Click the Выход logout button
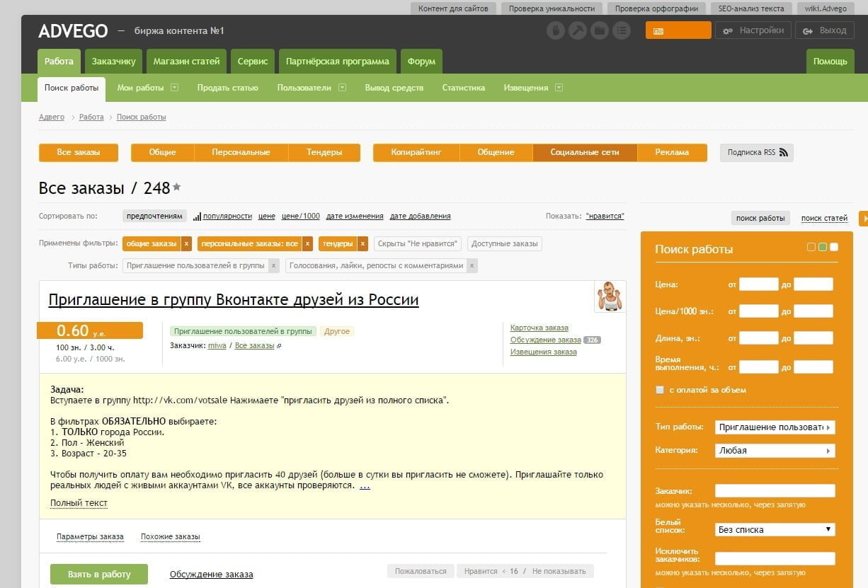Image resolution: width=868 pixels, height=588 pixels. point(825,30)
